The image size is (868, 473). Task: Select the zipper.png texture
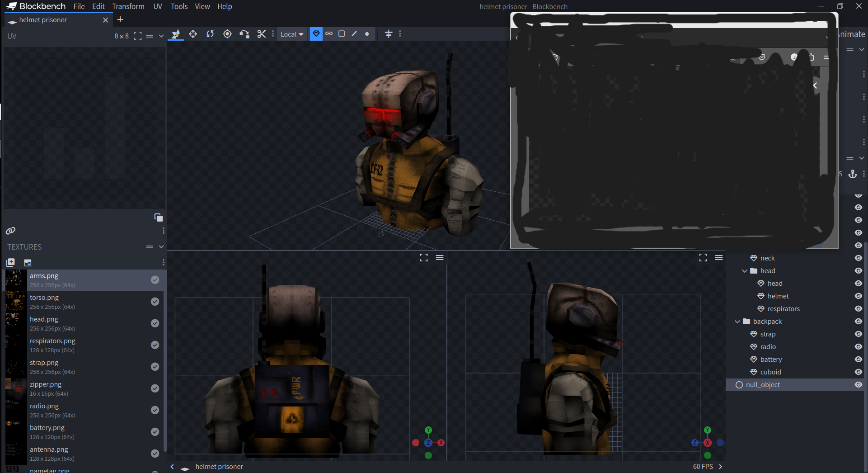coord(85,389)
